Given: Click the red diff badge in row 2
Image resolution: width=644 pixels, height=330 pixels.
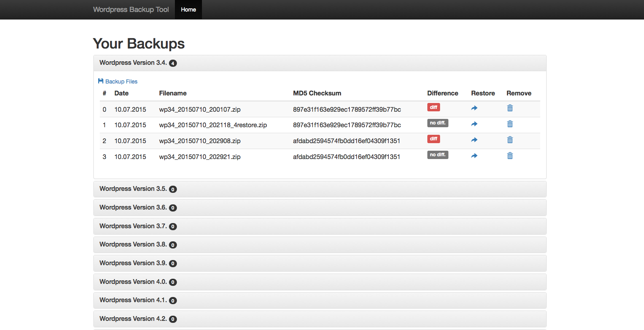Looking at the screenshot, I should tap(434, 139).
